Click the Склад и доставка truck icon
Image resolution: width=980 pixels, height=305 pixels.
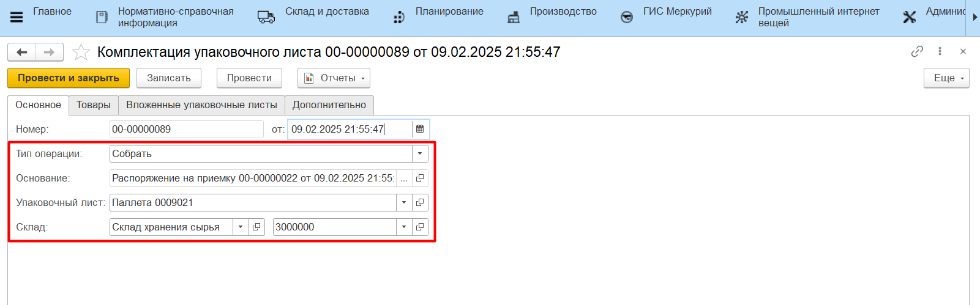point(266,17)
